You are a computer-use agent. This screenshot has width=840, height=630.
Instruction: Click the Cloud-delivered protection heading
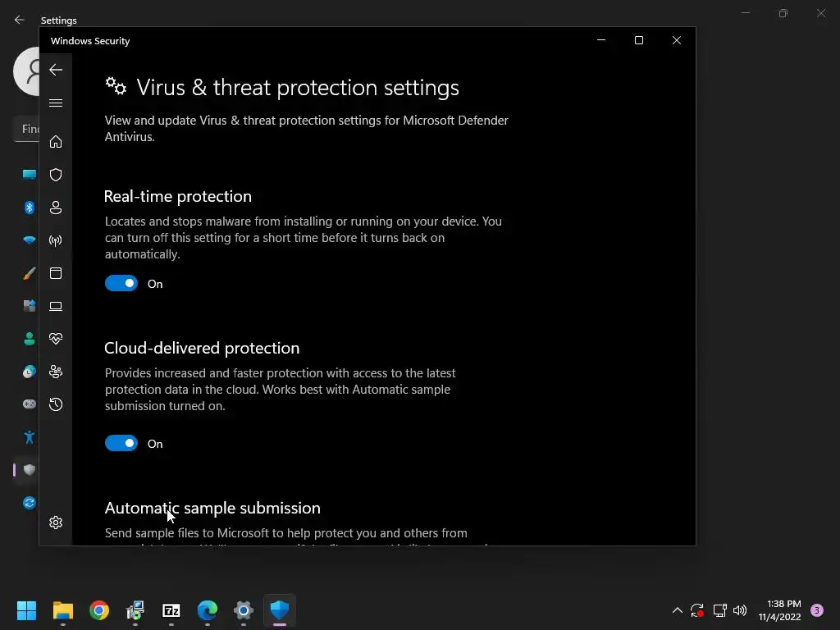(x=202, y=348)
